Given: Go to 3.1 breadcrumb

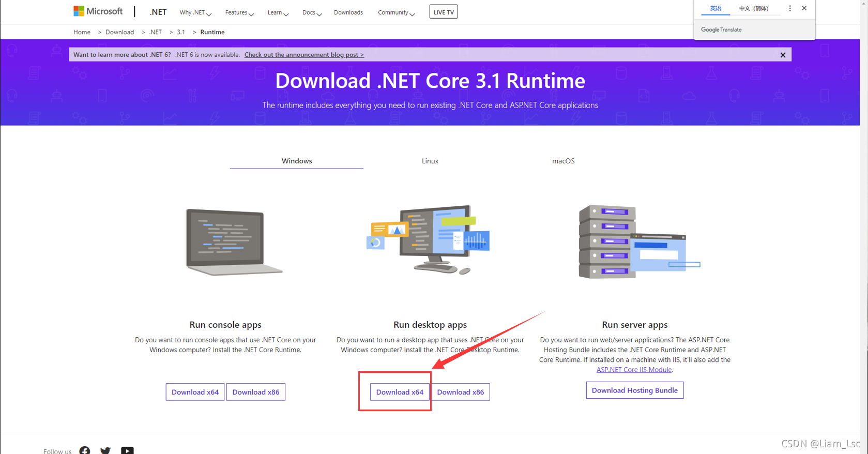Looking at the screenshot, I should pos(181,32).
